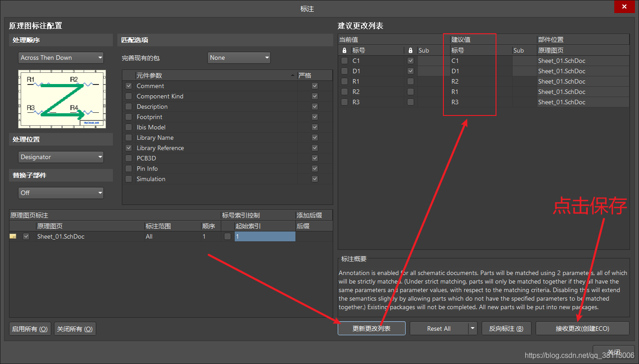Uncheck the Library Reference parameter checkbox
639x364 pixels.
[129, 148]
